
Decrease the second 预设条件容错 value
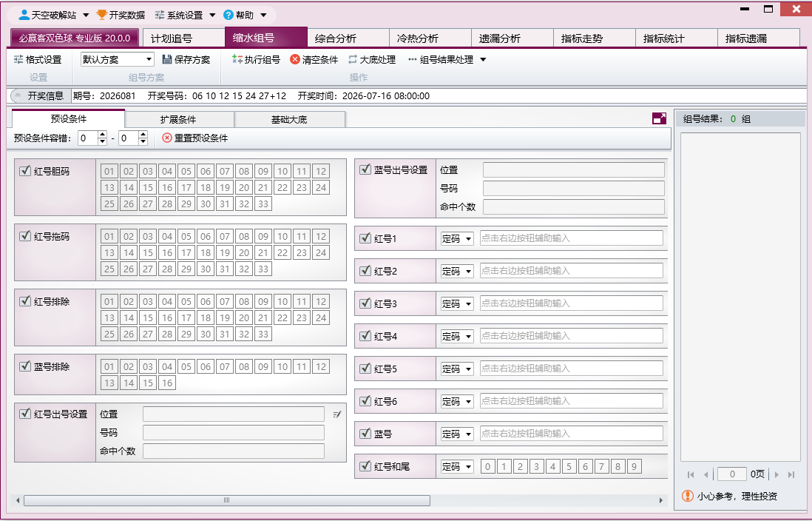(x=143, y=141)
